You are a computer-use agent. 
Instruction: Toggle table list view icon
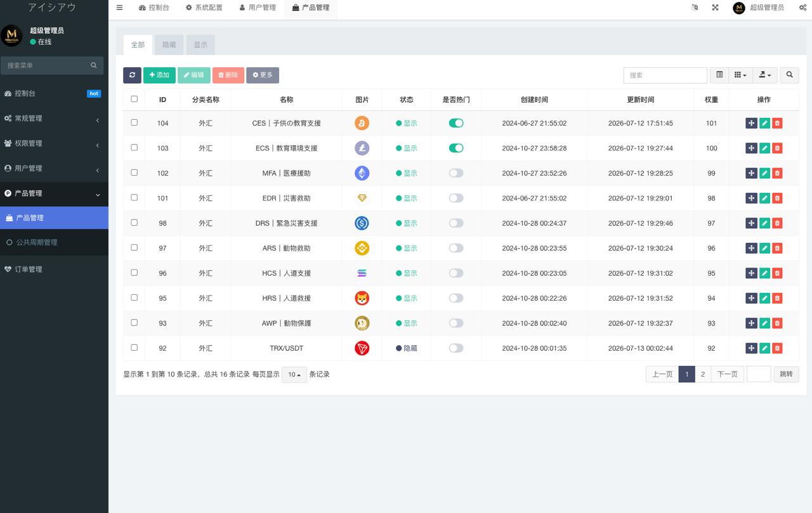coord(719,75)
